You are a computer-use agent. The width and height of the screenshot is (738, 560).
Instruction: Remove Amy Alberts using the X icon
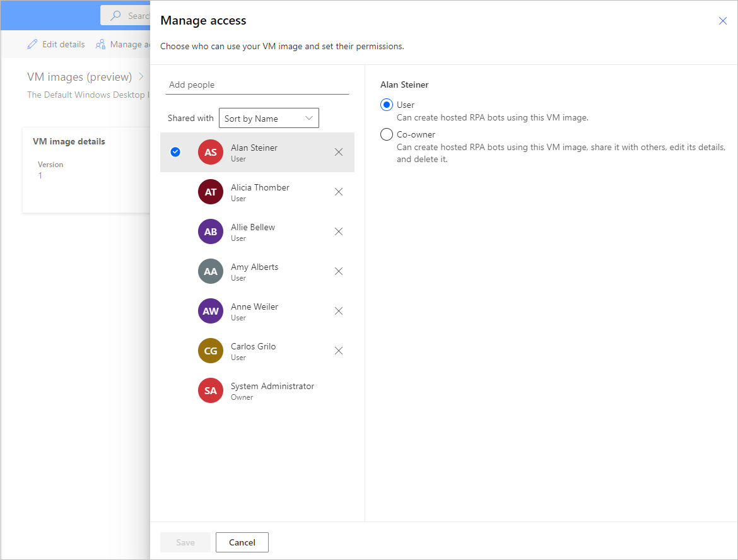point(339,271)
